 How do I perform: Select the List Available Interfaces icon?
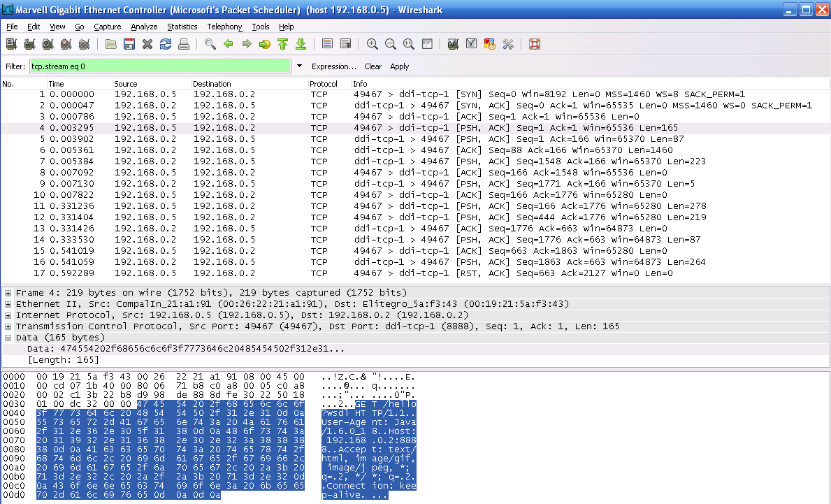click(10, 43)
